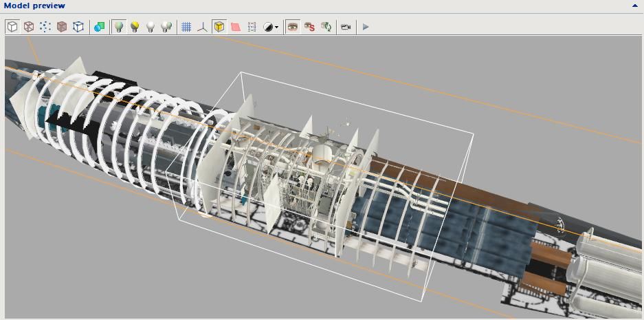644x320 pixels.
Task: Select solid rendering mode cube icon
Action: pyautogui.click(x=12, y=27)
